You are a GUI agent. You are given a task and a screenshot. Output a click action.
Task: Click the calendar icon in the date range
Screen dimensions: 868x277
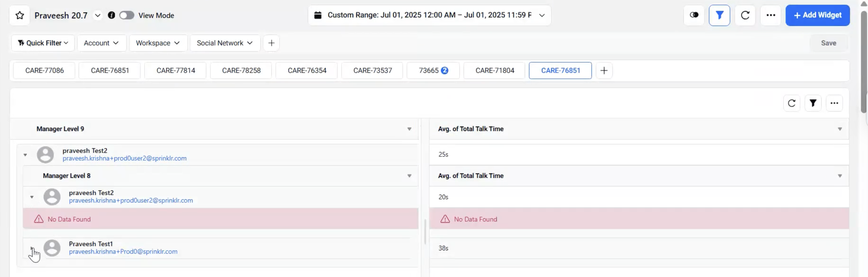(x=318, y=15)
